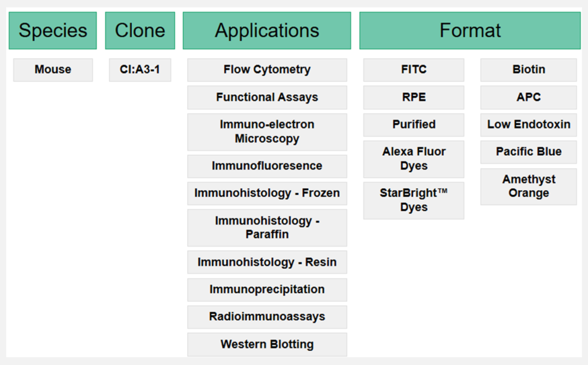Viewport: 588px width, 365px height.
Task: Choose the Immunofluoresence application
Action: (267, 166)
